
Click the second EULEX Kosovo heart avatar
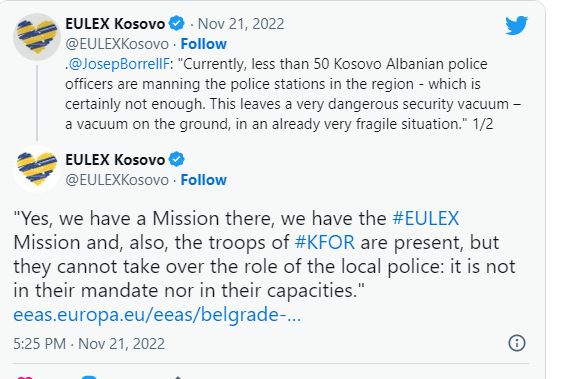pyautogui.click(x=37, y=169)
